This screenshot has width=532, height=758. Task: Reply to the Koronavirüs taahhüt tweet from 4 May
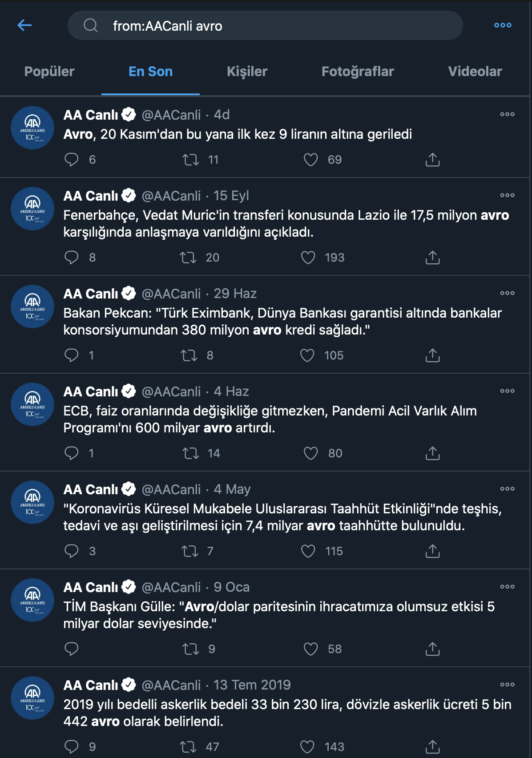(72, 551)
